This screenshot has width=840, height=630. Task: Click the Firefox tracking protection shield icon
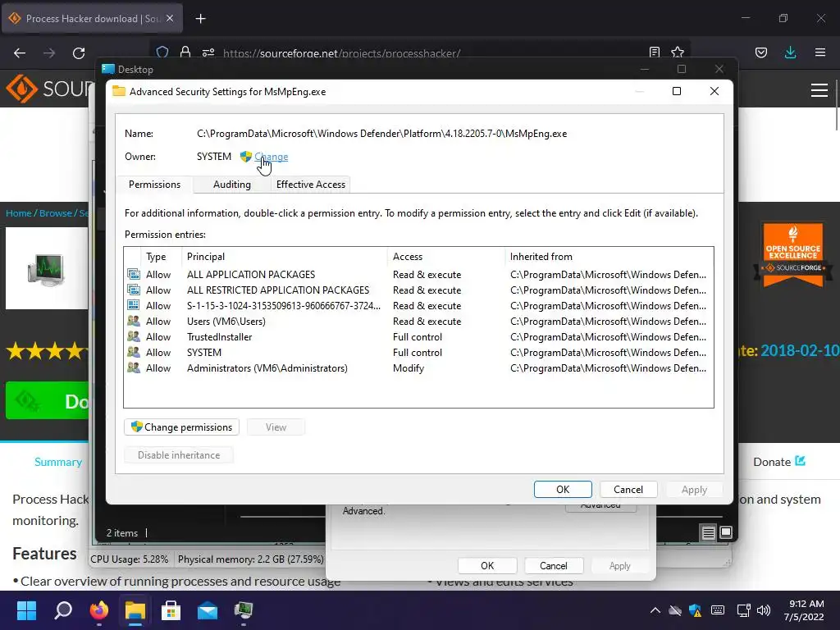click(162, 52)
